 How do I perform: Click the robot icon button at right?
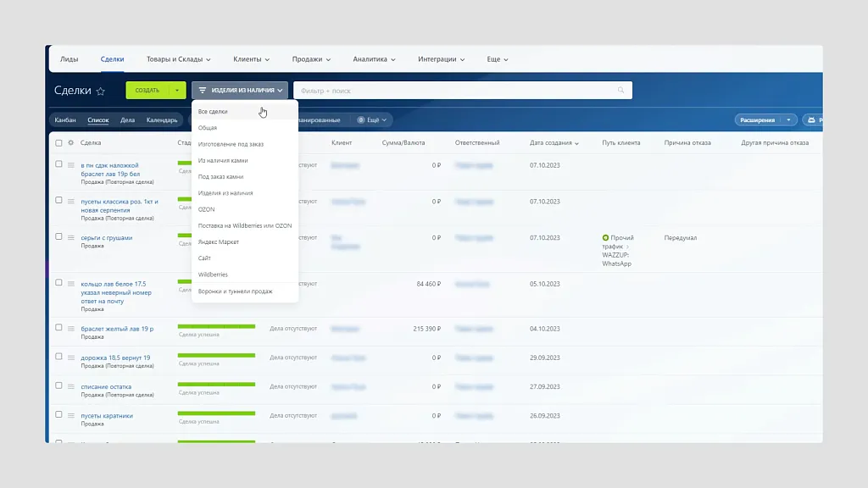click(812, 120)
